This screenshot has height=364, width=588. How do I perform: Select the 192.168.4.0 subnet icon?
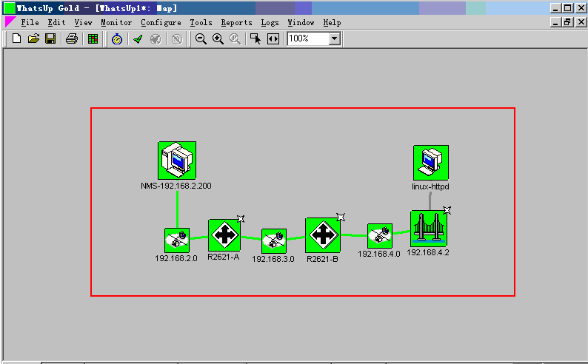pos(380,235)
